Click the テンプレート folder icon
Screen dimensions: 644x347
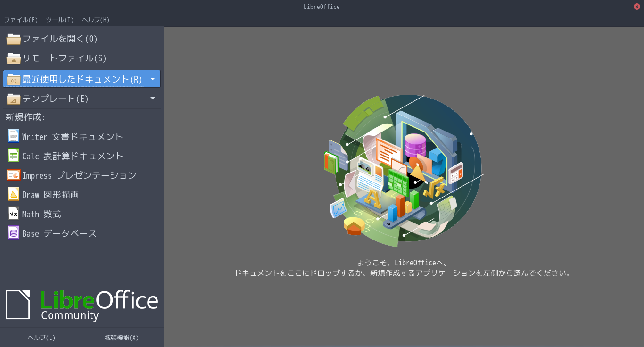point(14,99)
